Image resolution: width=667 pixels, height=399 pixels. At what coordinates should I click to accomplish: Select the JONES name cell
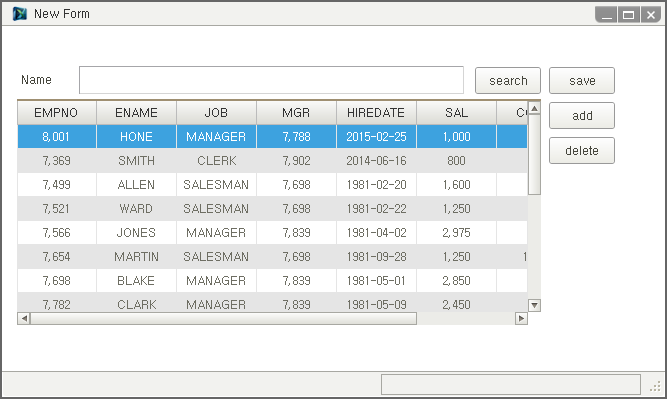(137, 233)
